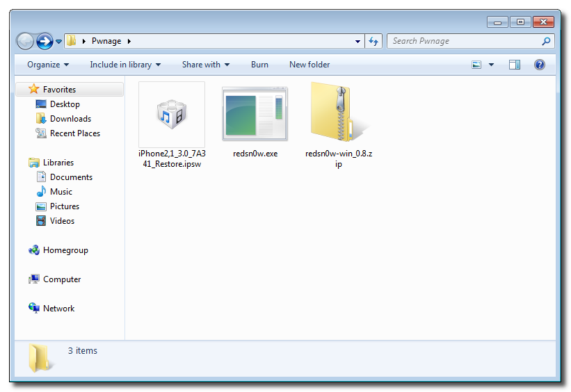Select the iPhone2,1_3.0_7A341_Restore.ipsw file icon
This screenshot has width=571, height=392.
tap(172, 115)
